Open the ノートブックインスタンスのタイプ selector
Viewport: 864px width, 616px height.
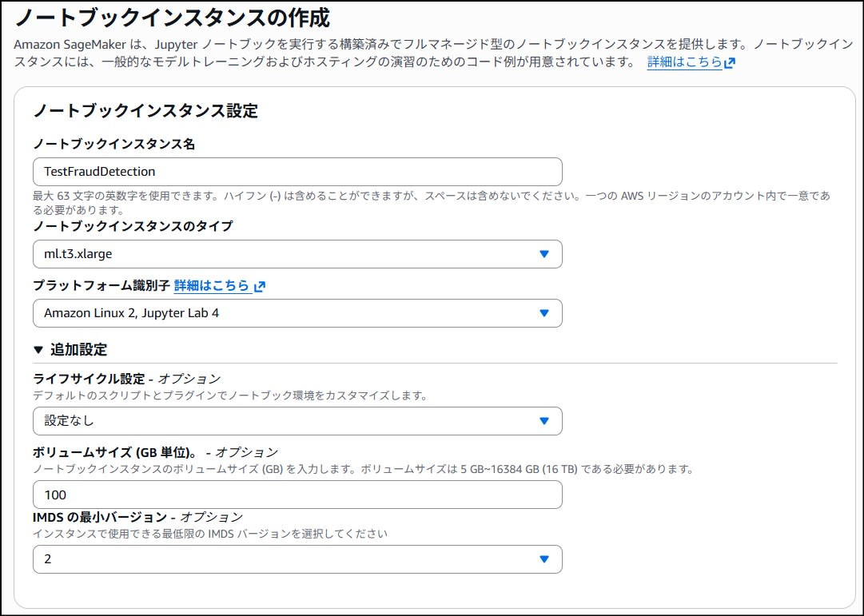pyautogui.click(x=296, y=253)
